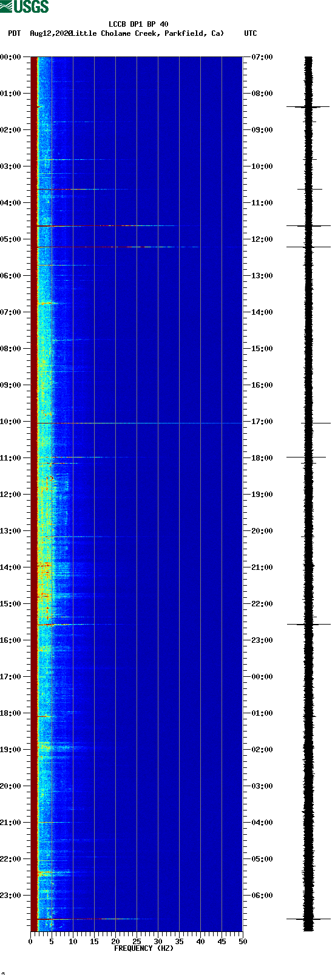The image size is (335, 980).
Task: Click the title text 'LCCB DP1 BP 40'
Action: [x=138, y=24]
